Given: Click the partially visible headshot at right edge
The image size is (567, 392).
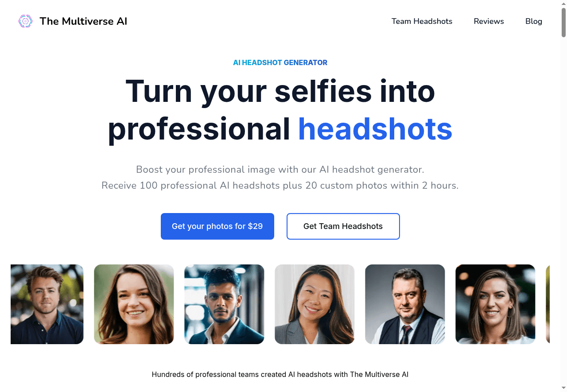Looking at the screenshot, I should [x=548, y=304].
